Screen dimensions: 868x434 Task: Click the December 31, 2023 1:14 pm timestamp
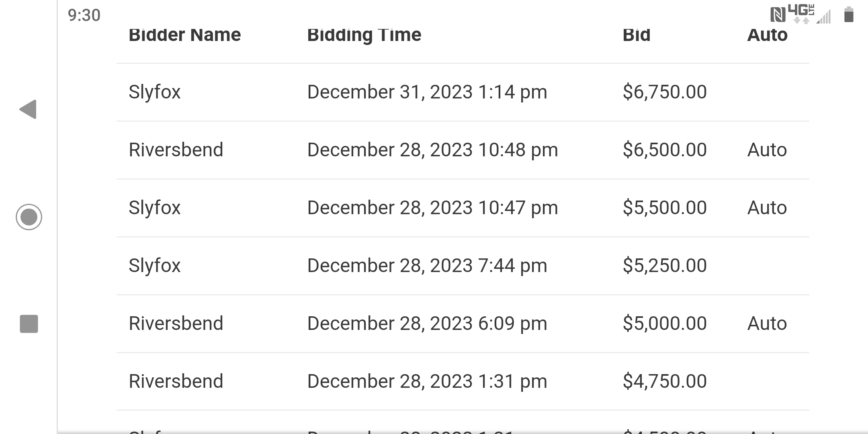pos(427,92)
